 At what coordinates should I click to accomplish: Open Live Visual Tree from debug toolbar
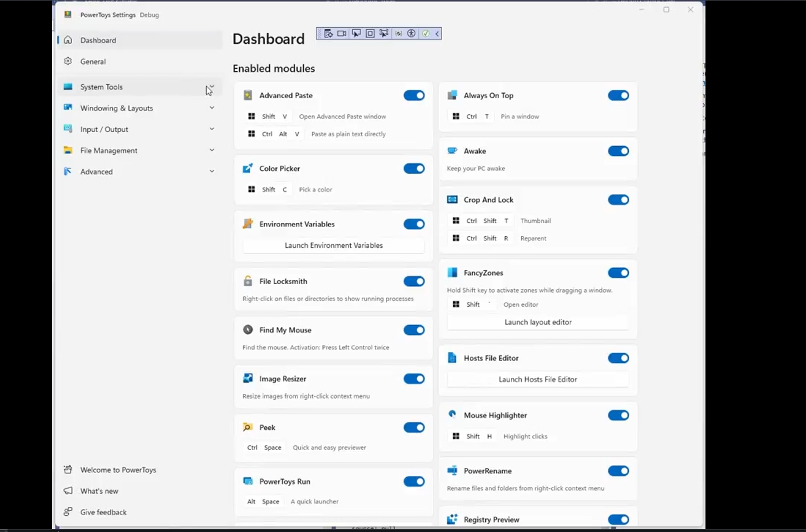click(x=328, y=34)
